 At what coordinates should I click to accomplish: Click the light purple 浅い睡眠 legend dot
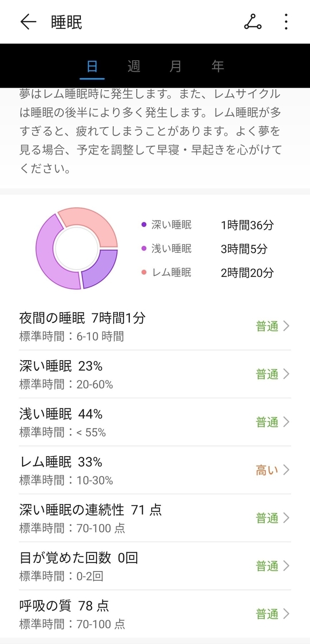(x=143, y=249)
